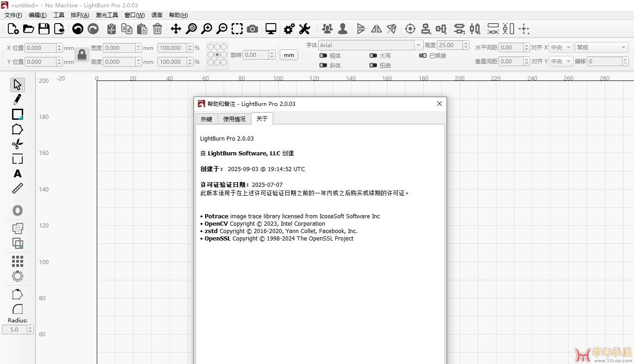634x364 pixels.
Task: Click the Zoom out magnifier icon
Action: coord(222,29)
